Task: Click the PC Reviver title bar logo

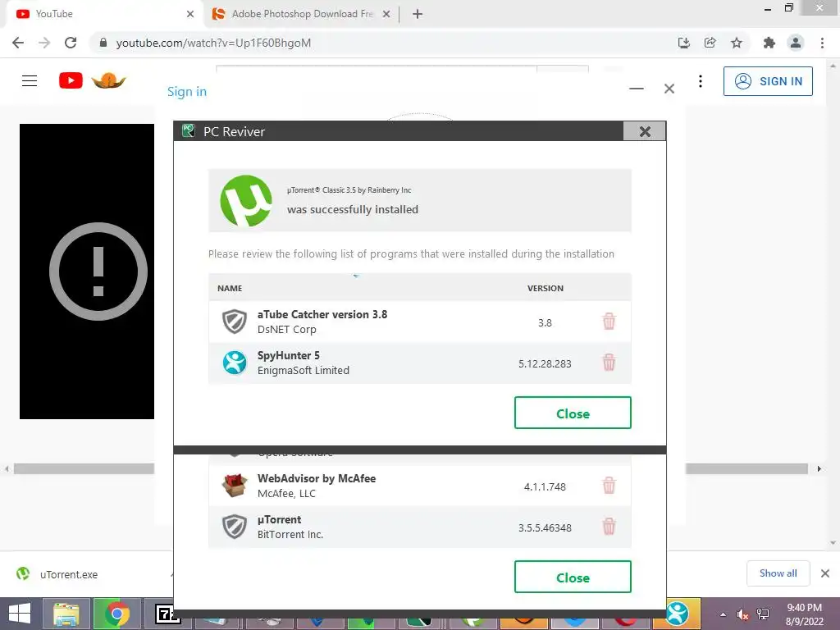Action: [188, 130]
